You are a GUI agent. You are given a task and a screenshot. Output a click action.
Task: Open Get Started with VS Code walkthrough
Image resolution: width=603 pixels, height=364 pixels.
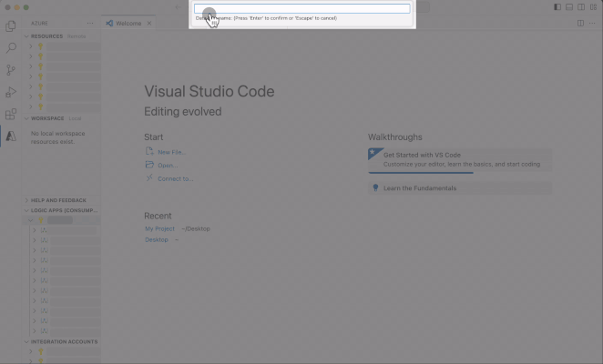460,159
